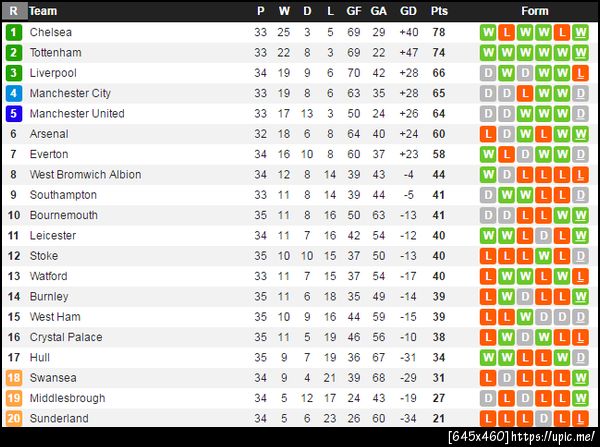This screenshot has width=600, height=447.
Task: Click Stoke's only win form badge
Action: [x=543, y=256]
